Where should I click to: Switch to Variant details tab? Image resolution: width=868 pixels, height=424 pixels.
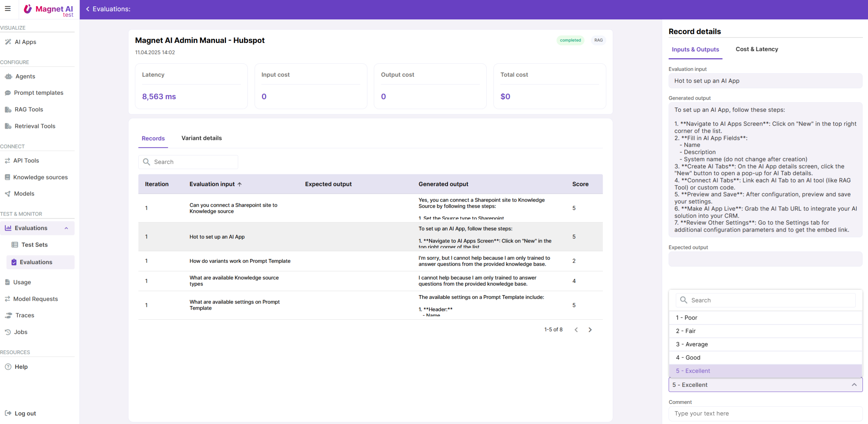tap(201, 138)
